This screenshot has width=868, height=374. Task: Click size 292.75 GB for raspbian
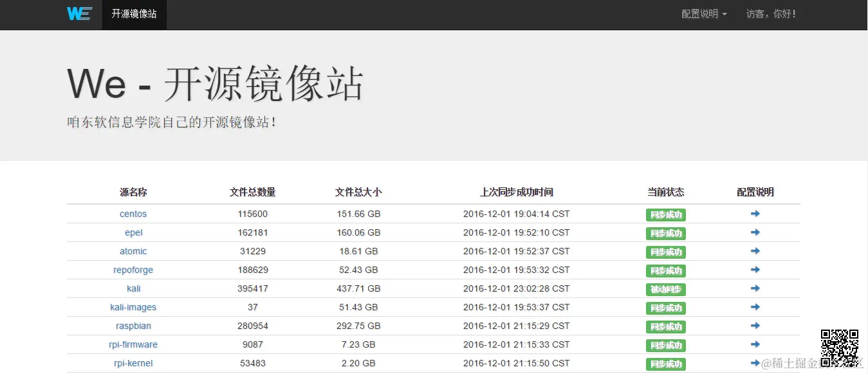coord(358,326)
